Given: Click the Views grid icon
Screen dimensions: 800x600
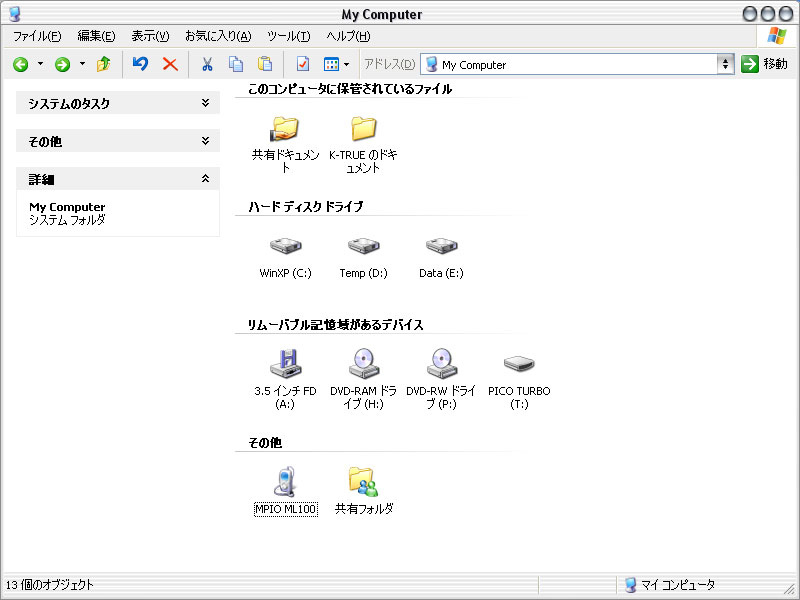Looking at the screenshot, I should coord(331,64).
